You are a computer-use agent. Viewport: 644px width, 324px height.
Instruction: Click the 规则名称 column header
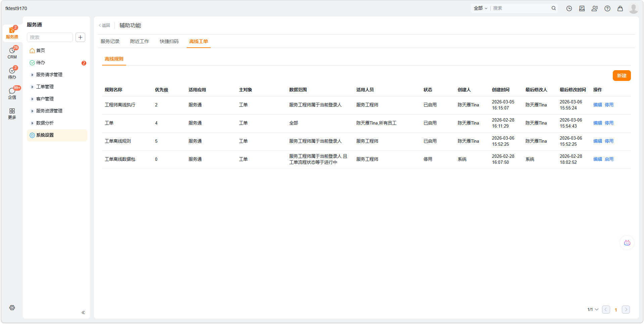[x=113, y=90]
